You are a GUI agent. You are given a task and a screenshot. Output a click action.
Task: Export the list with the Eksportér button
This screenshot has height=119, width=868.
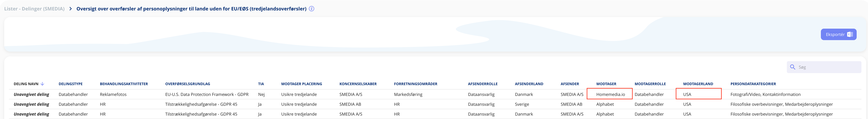click(838, 34)
